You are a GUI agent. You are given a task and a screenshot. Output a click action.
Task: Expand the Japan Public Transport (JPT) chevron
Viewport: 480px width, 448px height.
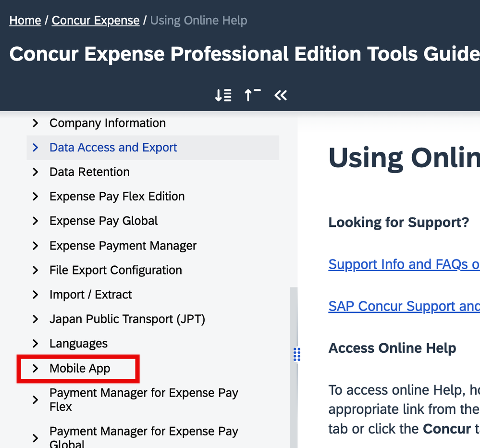pos(36,319)
